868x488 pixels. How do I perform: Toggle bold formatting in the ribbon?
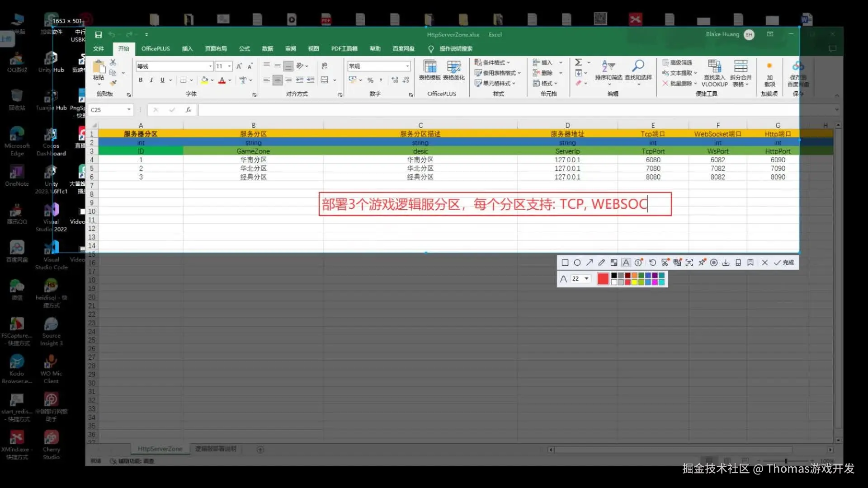(x=141, y=80)
